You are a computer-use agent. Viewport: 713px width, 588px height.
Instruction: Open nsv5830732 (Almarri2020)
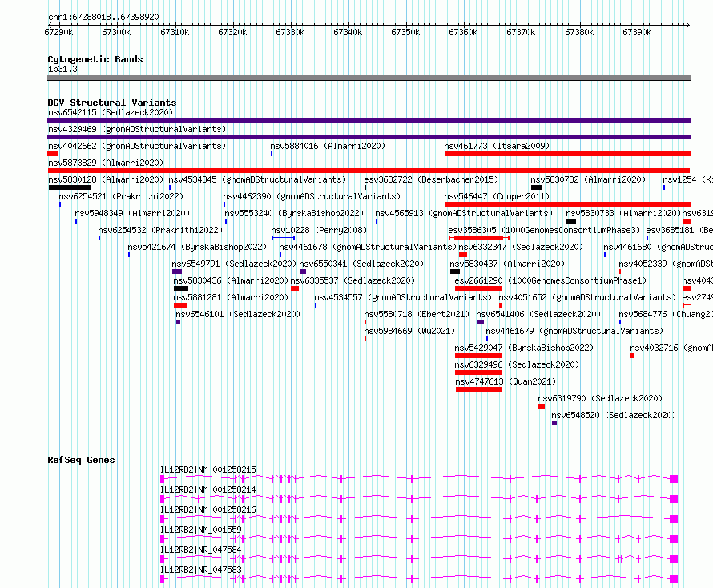click(x=588, y=179)
